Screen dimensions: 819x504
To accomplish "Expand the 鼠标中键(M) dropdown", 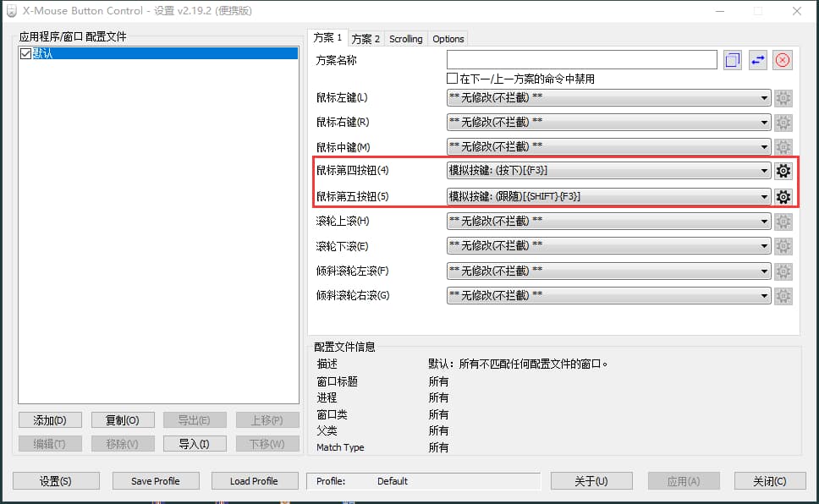I will (x=608, y=147).
